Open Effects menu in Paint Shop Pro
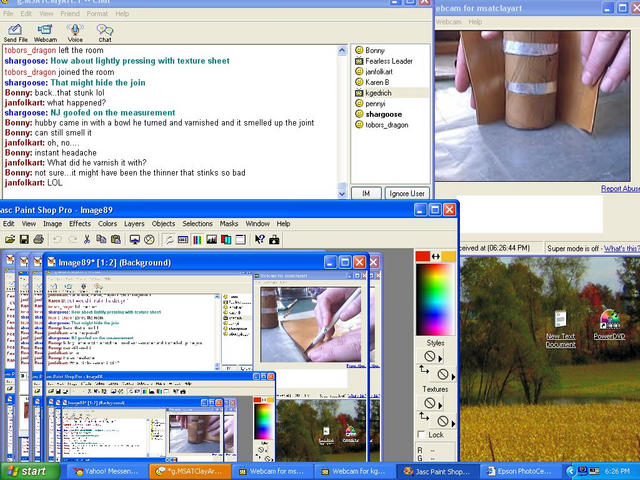Screen dimensions: 640x480 80,224
